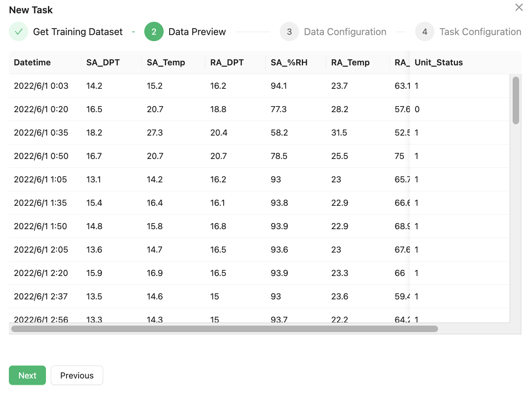The width and height of the screenshot is (532, 393).
Task: Go to the Task Configuration step
Action: tap(480, 32)
